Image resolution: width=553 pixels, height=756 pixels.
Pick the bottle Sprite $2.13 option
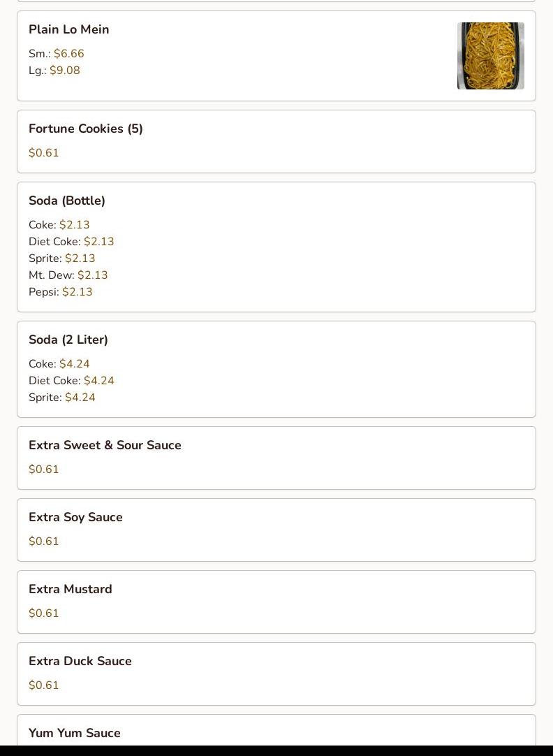[x=62, y=259]
